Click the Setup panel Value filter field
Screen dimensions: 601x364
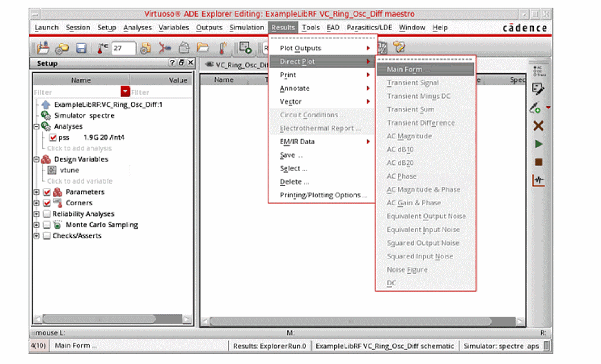point(161,92)
